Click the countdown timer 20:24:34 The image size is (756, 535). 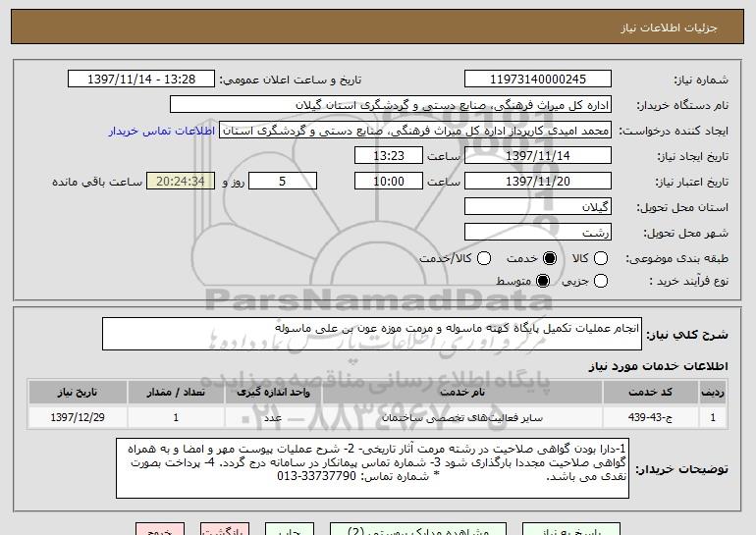(x=181, y=182)
